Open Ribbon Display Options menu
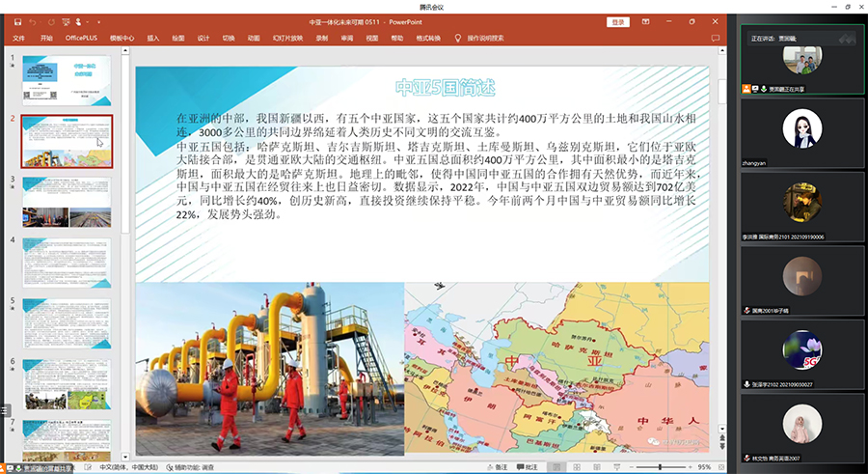Viewport: 868px width, 474px height. click(646, 21)
